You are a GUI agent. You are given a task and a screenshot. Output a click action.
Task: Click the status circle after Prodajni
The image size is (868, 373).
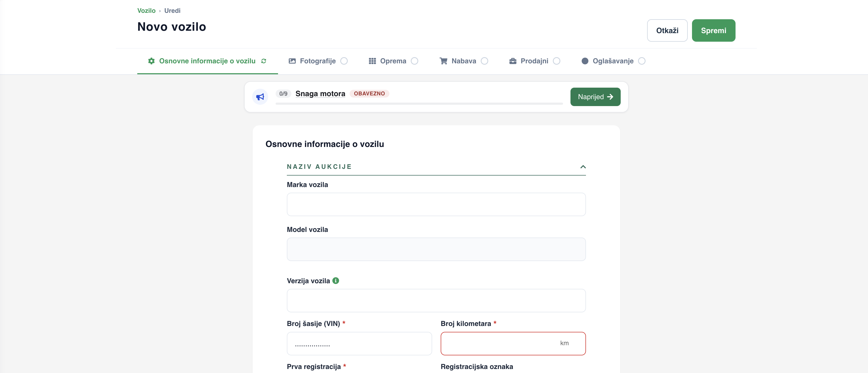[x=557, y=61]
